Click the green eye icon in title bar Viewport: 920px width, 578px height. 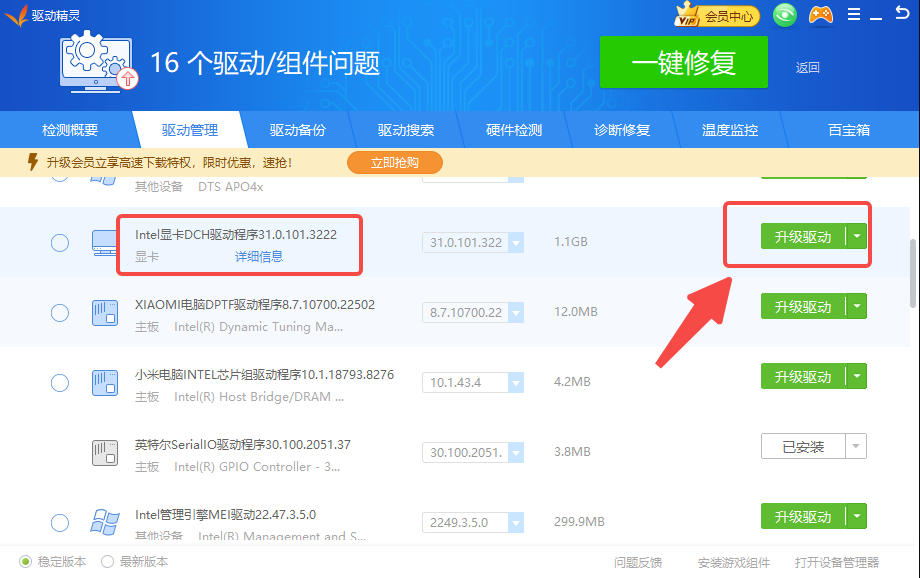tap(786, 15)
